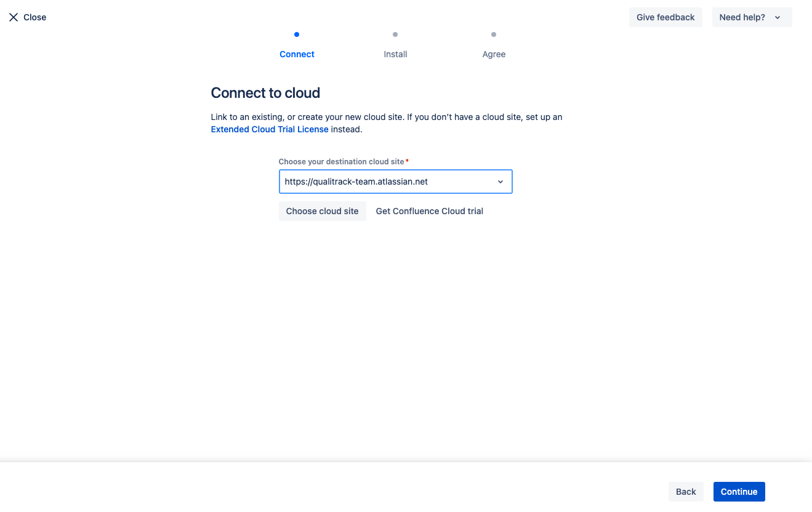Click the X close icon
The width and height of the screenshot is (812, 512).
click(14, 17)
